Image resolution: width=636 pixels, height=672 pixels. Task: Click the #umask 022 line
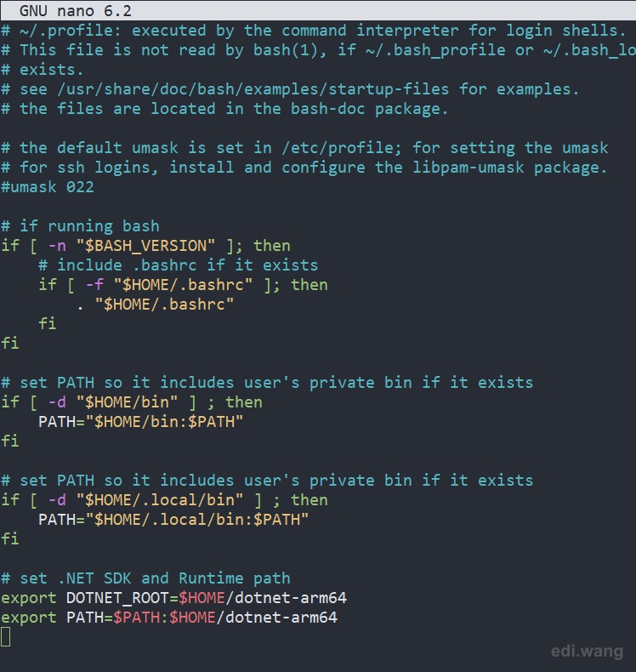[48, 187]
